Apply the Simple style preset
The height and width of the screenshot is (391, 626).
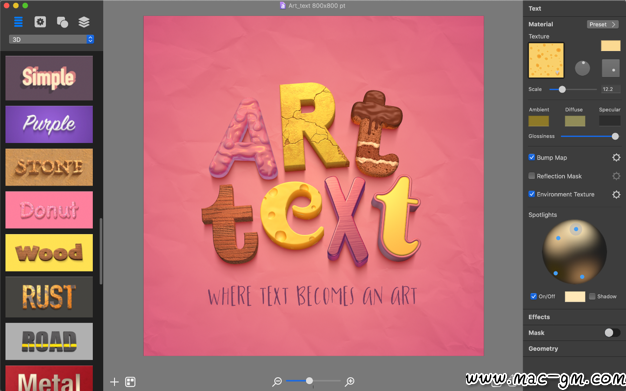pos(49,78)
